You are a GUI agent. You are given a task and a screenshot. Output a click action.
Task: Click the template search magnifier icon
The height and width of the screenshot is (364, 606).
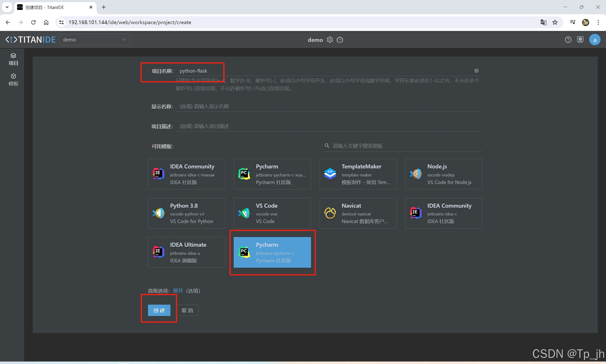pyautogui.click(x=327, y=145)
